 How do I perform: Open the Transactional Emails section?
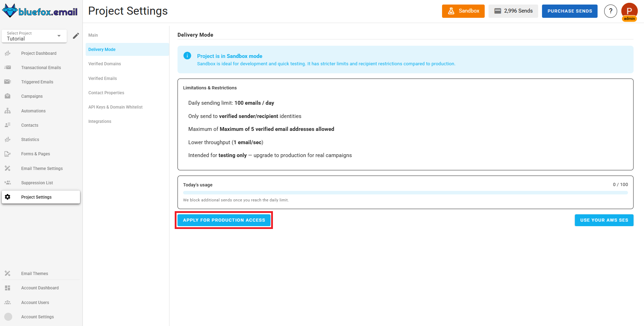coord(41,67)
